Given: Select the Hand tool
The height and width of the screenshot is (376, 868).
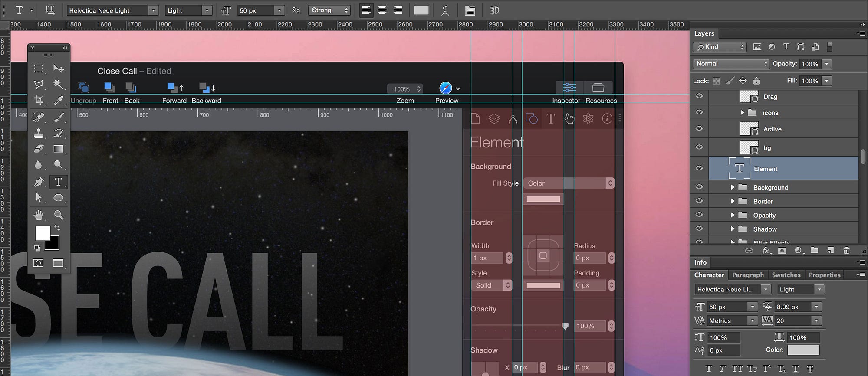Looking at the screenshot, I should coord(39,215).
